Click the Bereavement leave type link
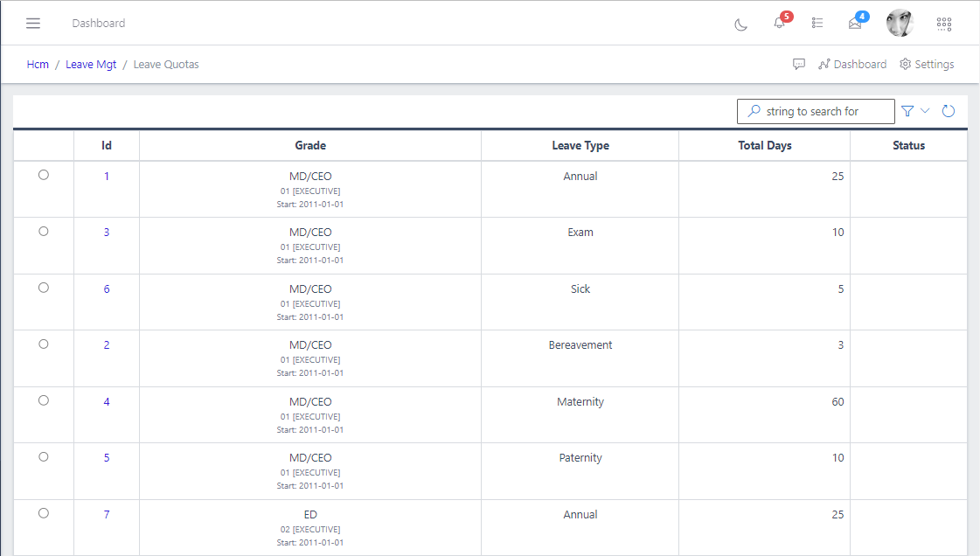 [580, 344]
